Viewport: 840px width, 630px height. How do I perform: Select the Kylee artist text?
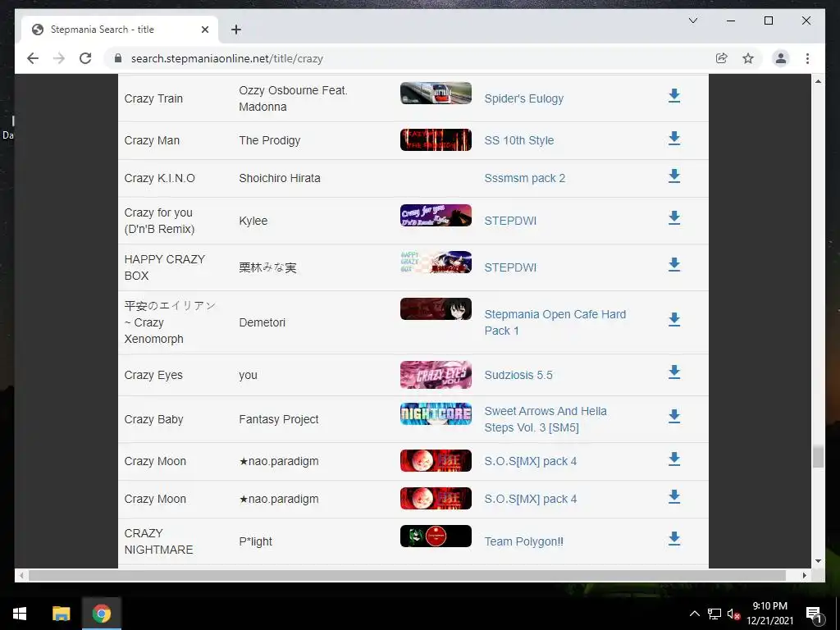[x=253, y=221]
